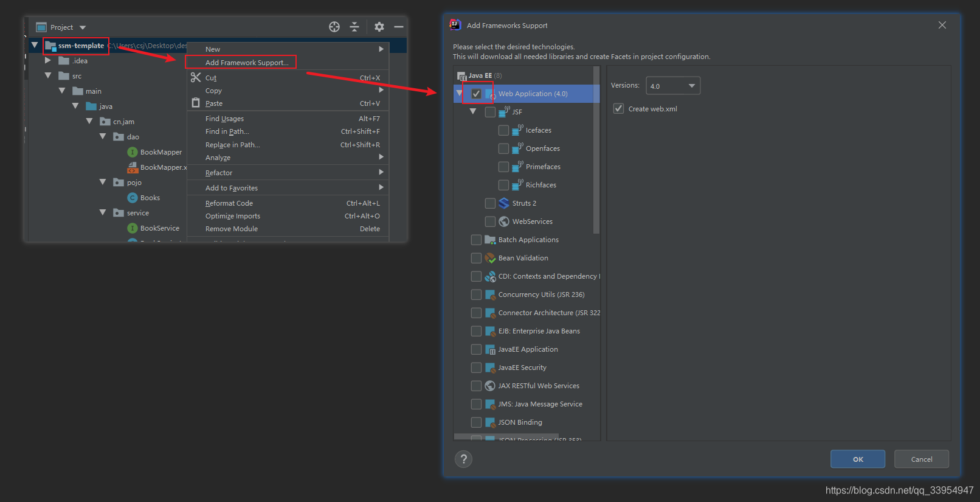The height and width of the screenshot is (502, 980).
Task: Open the Refactor submenu
Action: 288,173
